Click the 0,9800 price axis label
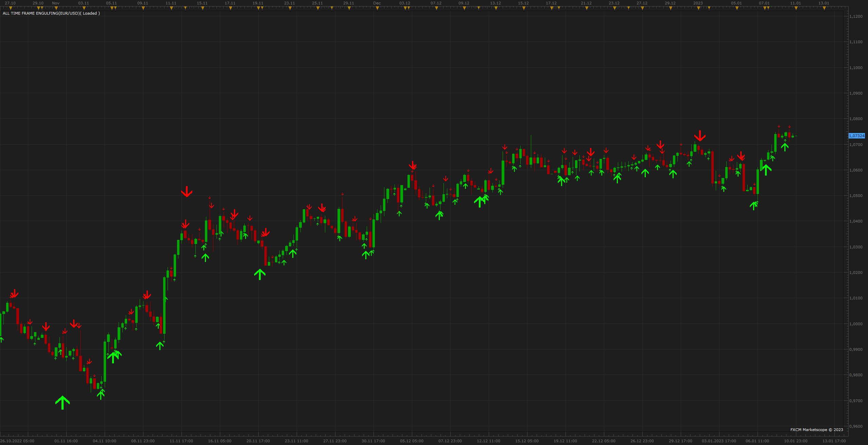Image resolution: width=868 pixels, height=445 pixels. pyautogui.click(x=856, y=375)
